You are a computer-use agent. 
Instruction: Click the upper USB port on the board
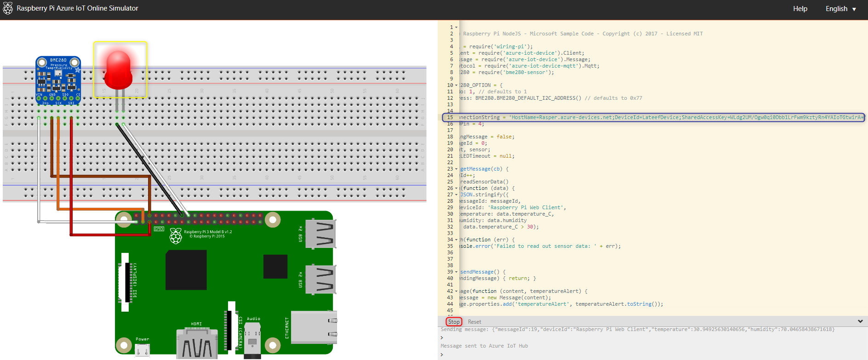click(320, 234)
